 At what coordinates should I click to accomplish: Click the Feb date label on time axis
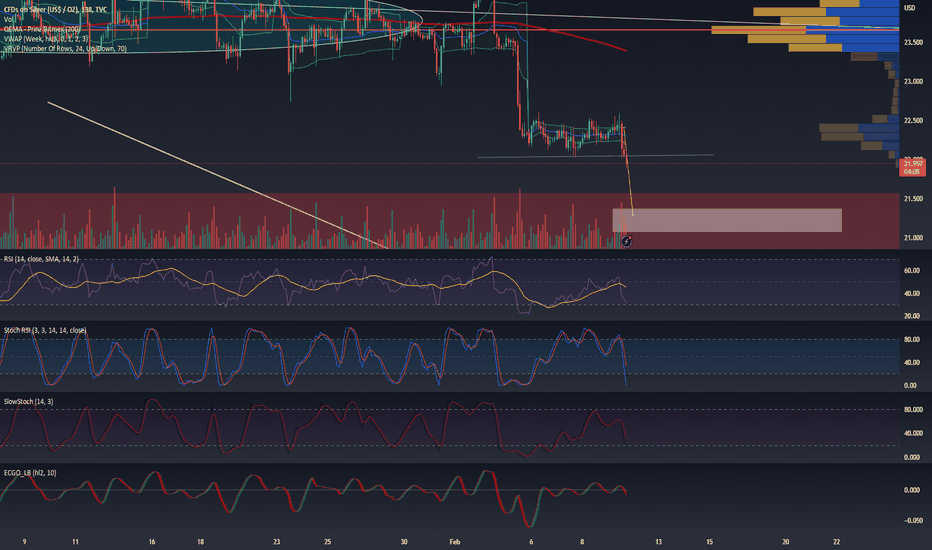[455, 542]
